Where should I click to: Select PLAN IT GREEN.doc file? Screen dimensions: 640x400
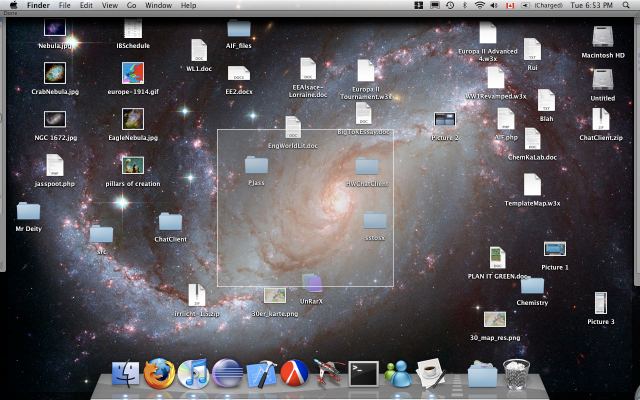[x=497, y=258]
